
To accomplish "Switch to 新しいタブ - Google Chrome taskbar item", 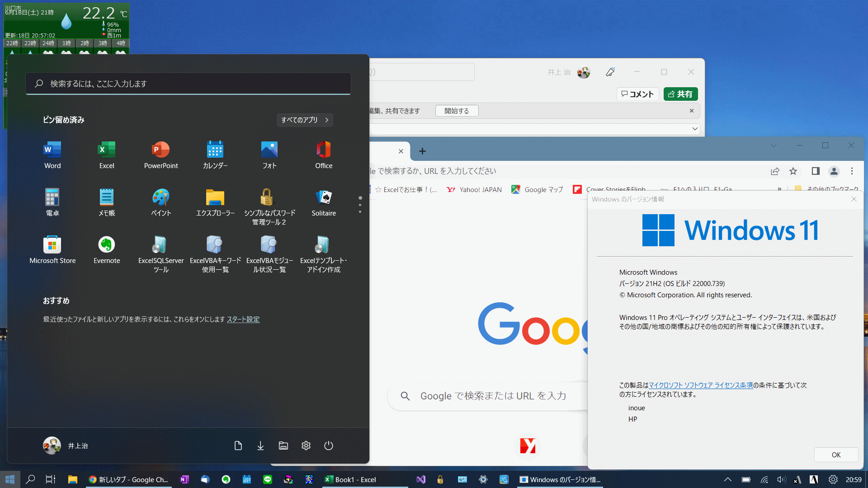I will [x=129, y=479].
